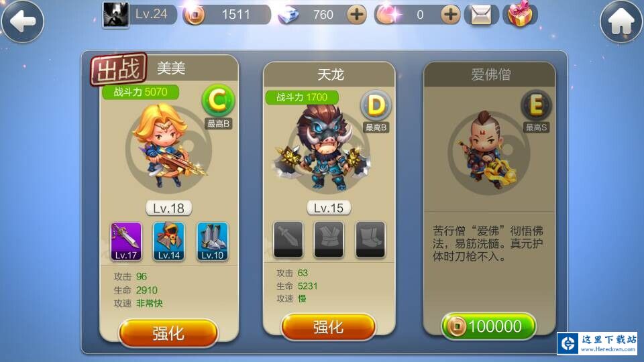Buy 爱佛僧 for 100000 coins
The image size is (644, 362).
coord(488,326)
